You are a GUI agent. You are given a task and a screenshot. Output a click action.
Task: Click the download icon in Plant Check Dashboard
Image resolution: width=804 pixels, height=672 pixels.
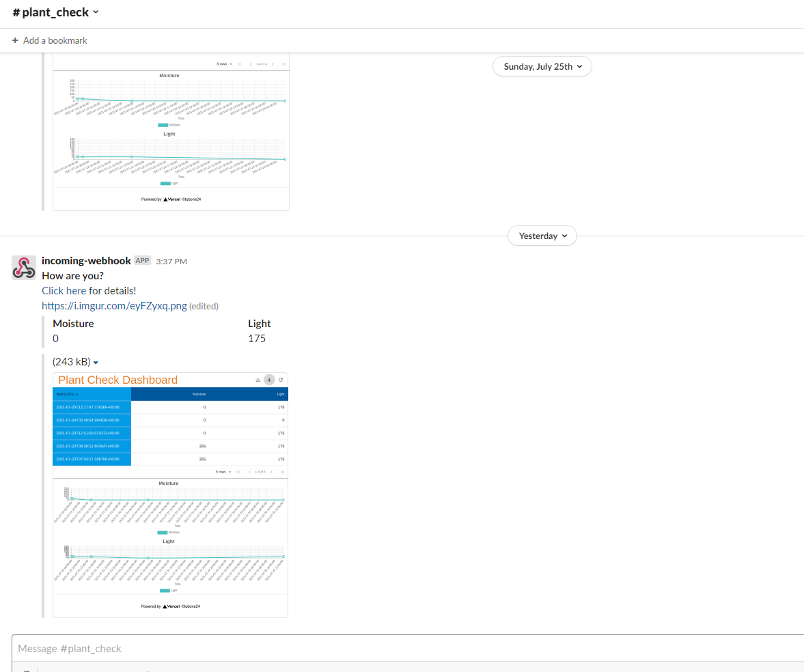tap(258, 380)
